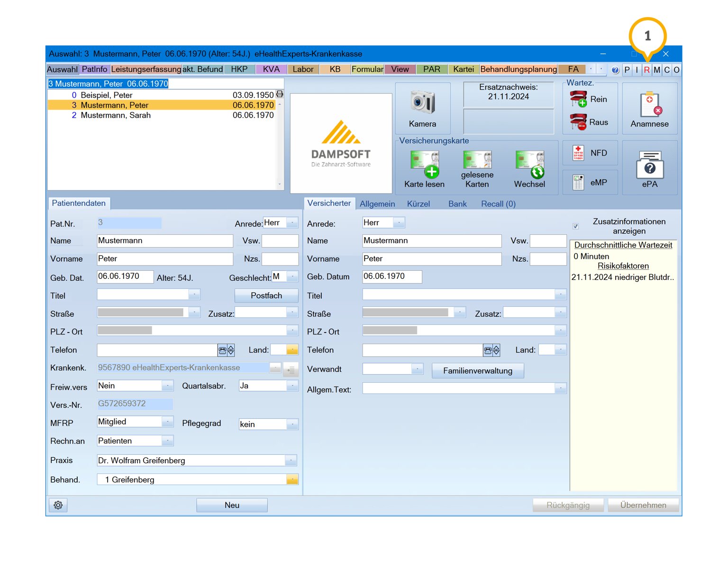The width and height of the screenshot is (728, 562).
Task: Open the ePA patient record
Action: pyautogui.click(x=649, y=168)
